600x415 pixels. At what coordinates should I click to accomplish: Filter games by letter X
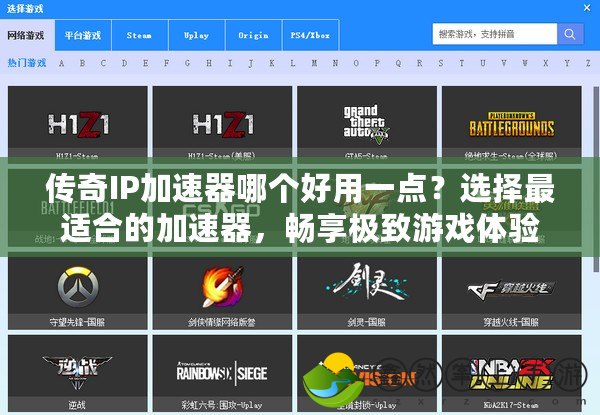(546, 63)
